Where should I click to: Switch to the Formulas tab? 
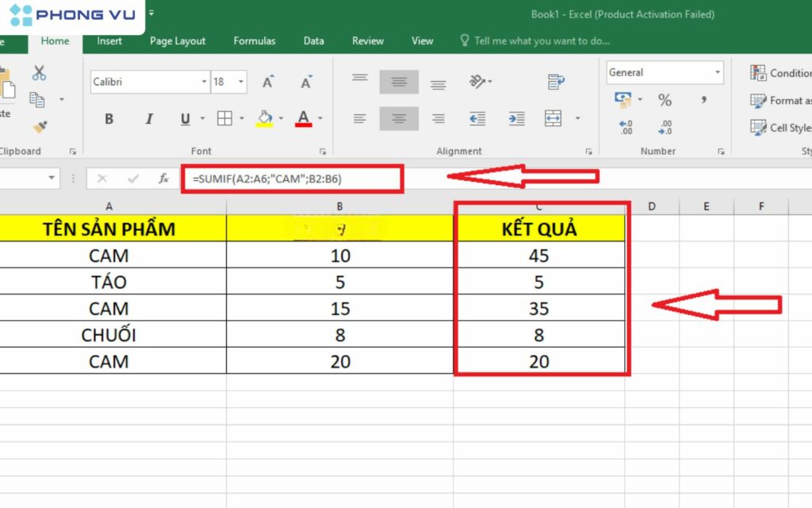(255, 41)
